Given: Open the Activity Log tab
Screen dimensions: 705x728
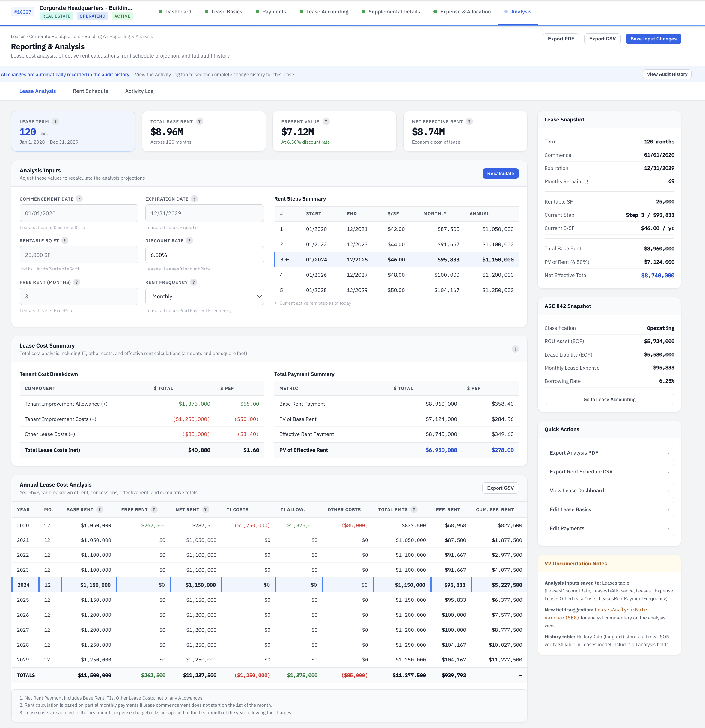Looking at the screenshot, I should point(139,91).
